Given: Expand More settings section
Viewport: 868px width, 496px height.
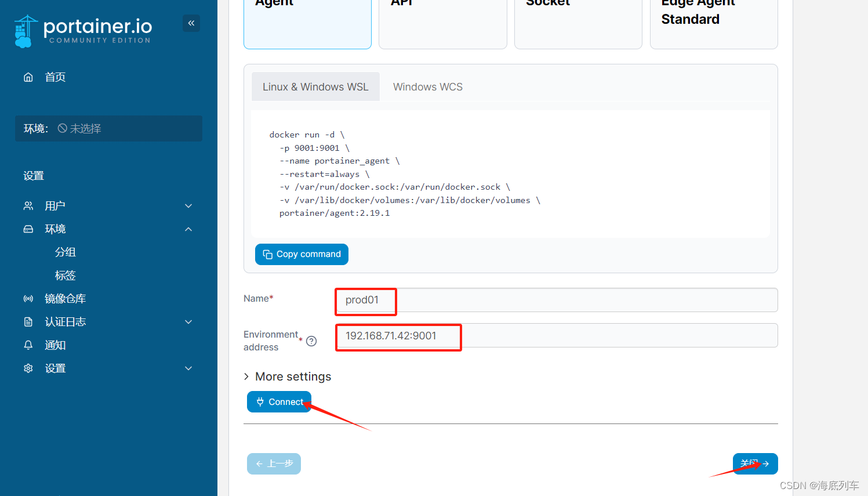Looking at the screenshot, I should pyautogui.click(x=288, y=376).
